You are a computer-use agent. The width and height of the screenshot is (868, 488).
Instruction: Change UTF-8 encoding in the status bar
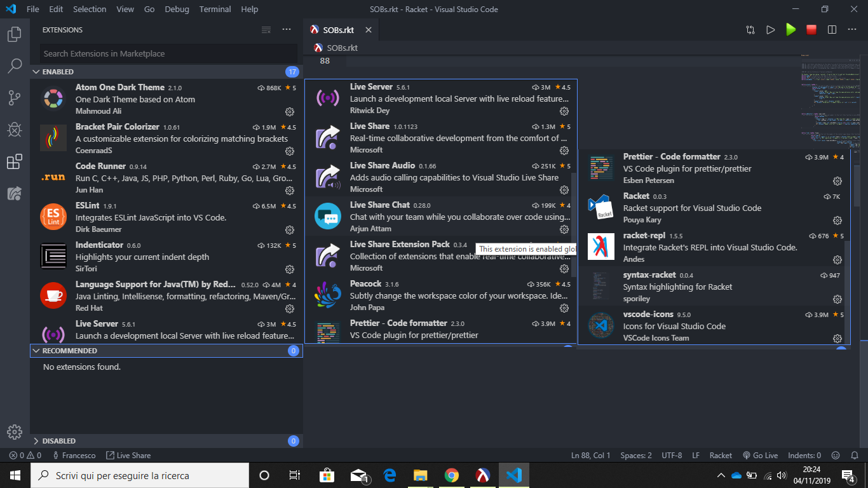point(672,455)
